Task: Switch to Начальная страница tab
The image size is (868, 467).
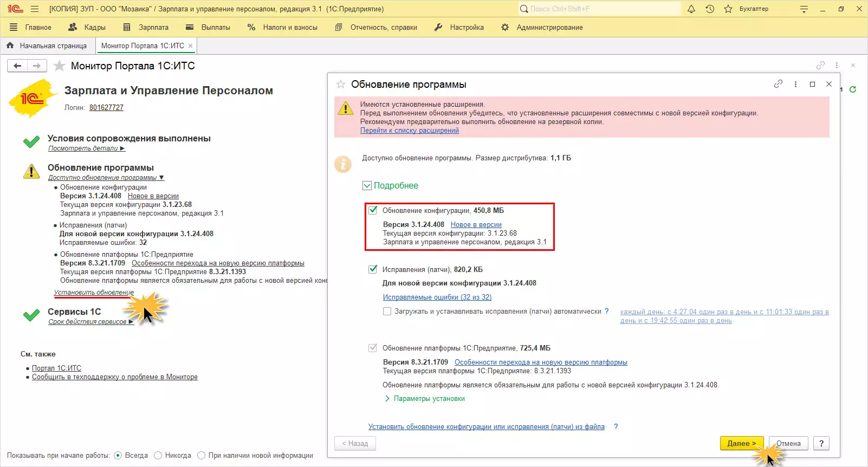Action: point(47,46)
